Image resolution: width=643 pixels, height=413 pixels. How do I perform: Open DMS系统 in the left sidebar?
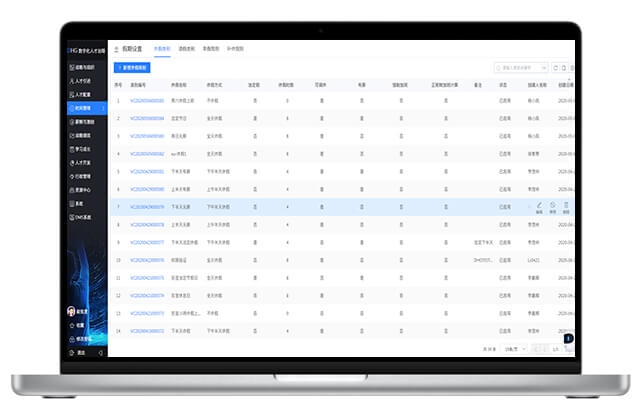[81, 216]
